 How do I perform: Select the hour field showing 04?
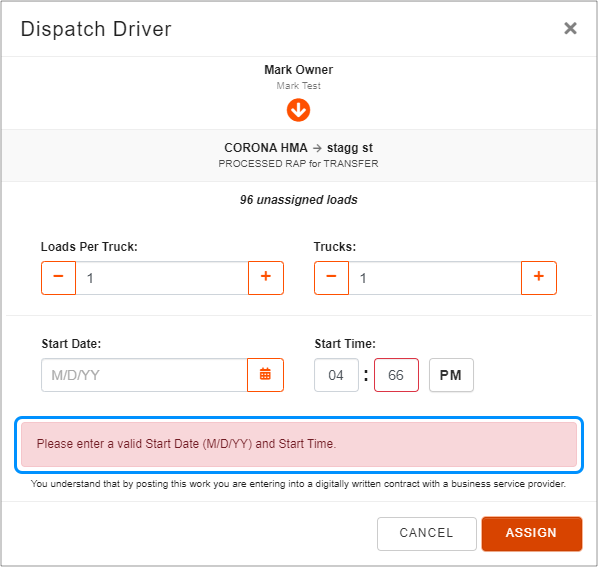pyautogui.click(x=336, y=375)
